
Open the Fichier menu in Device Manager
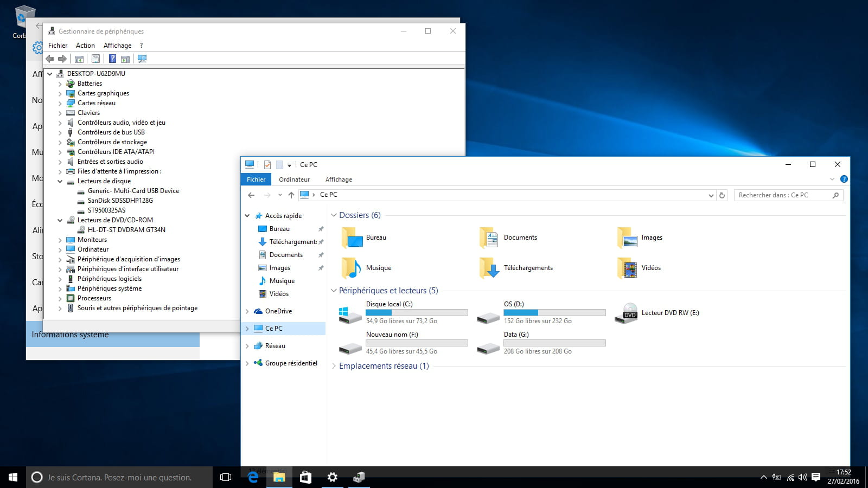[x=58, y=46]
